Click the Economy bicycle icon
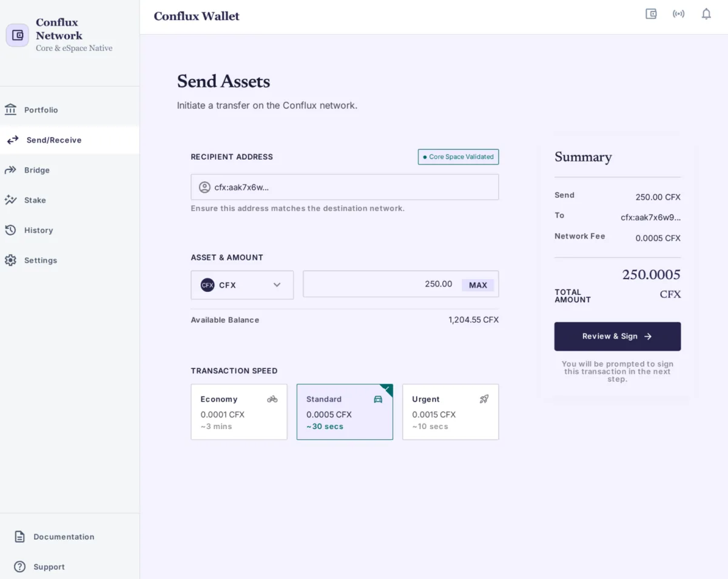 tap(272, 399)
